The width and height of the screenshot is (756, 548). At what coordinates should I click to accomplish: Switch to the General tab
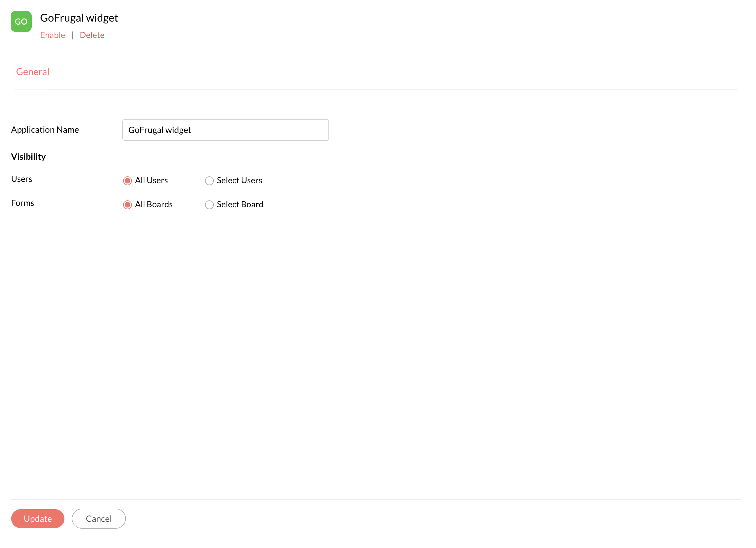click(33, 72)
